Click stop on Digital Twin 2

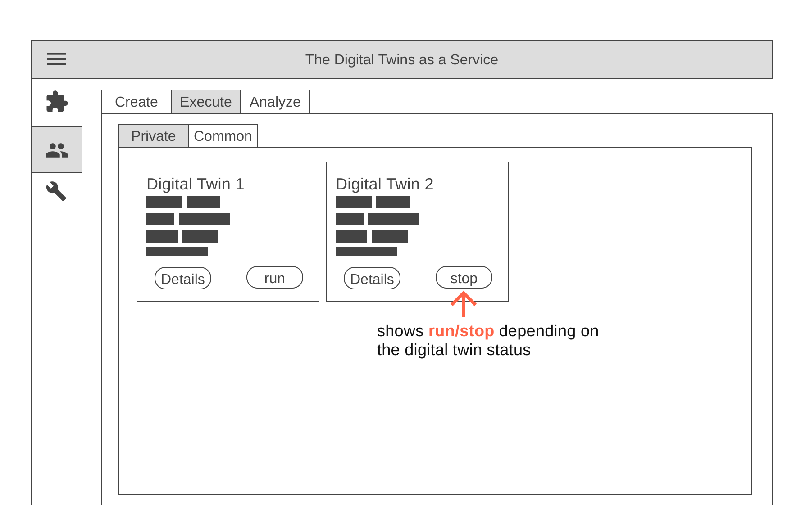tap(464, 278)
